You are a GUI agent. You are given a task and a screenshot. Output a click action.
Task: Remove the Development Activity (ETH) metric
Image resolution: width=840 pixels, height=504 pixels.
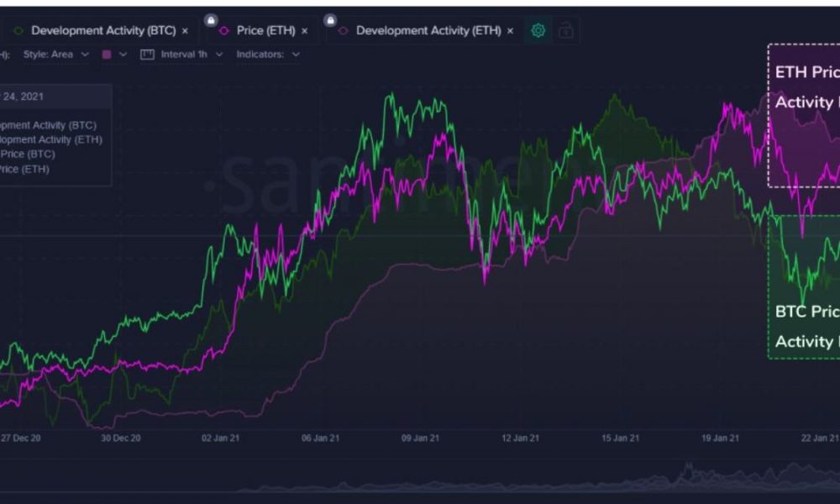pos(510,31)
